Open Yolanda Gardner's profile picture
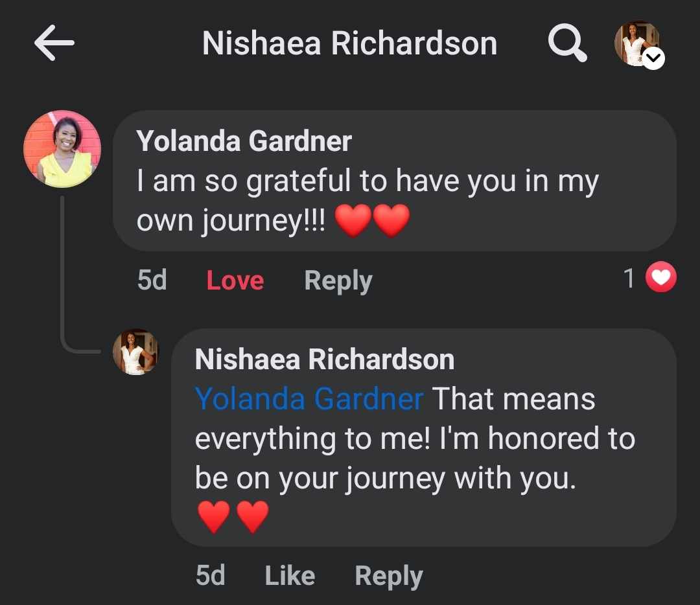Viewport: 700px width, 605px height. (62, 150)
